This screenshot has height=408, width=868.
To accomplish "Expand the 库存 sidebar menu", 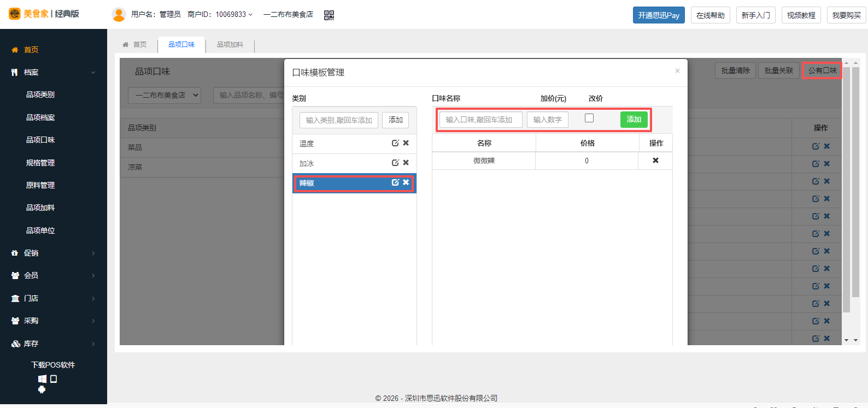I will [x=54, y=344].
